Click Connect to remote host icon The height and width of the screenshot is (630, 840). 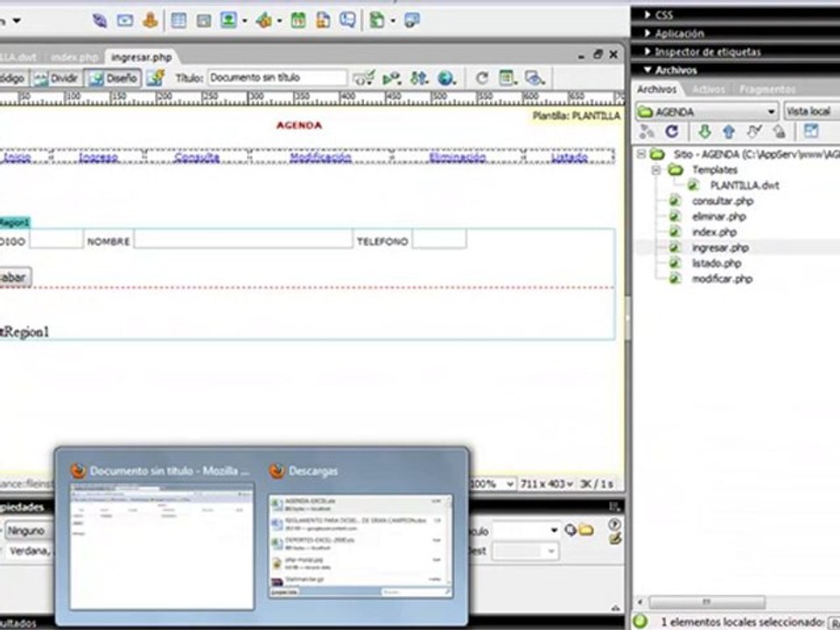(x=647, y=131)
